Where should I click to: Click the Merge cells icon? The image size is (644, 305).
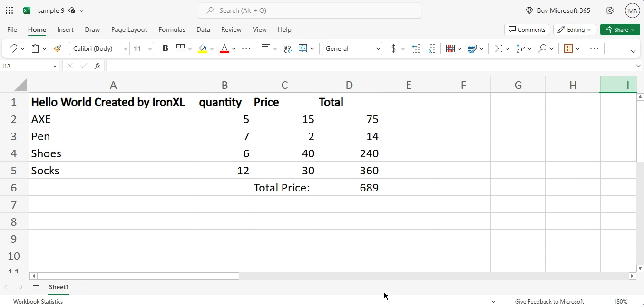coord(302,48)
